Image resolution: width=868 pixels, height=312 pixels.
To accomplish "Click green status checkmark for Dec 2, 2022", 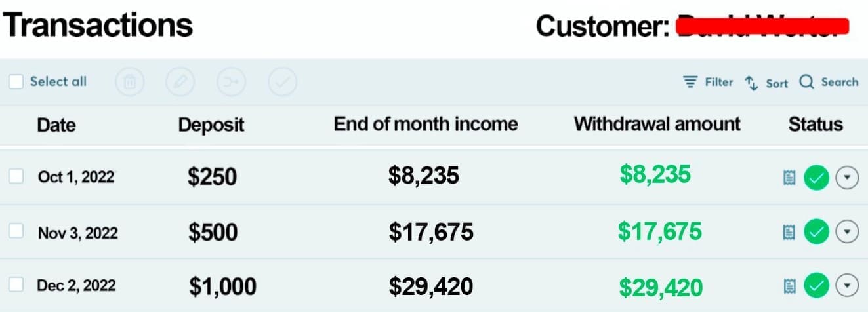I will coord(817,285).
